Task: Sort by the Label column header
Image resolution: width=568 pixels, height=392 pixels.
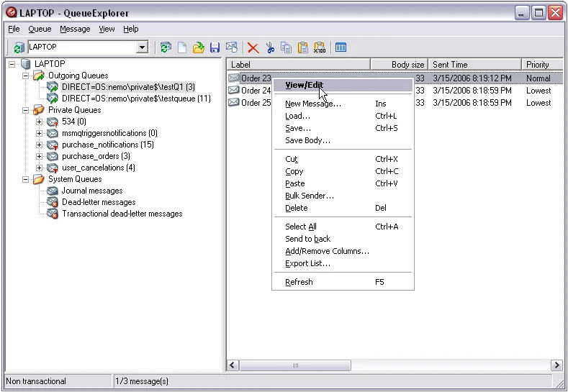Action: pos(299,65)
